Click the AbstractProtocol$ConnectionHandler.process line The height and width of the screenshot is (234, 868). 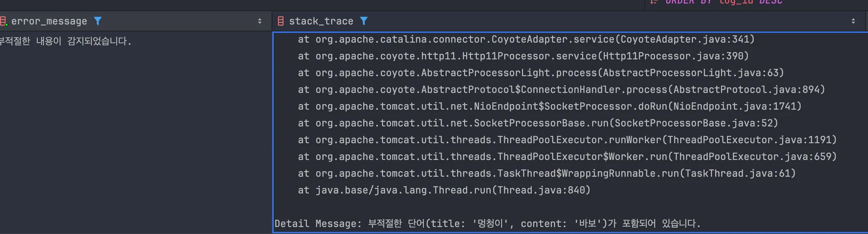point(561,89)
